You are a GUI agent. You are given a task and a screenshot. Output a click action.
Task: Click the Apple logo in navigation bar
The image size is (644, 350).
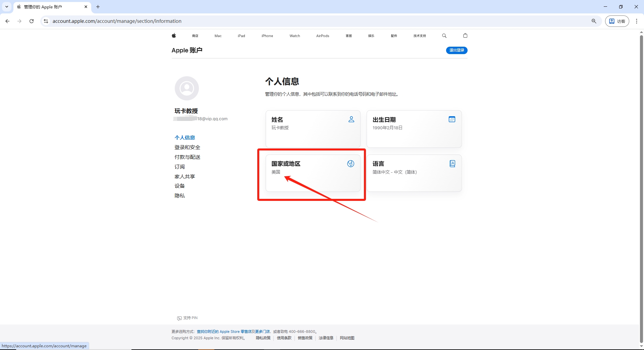[x=174, y=36]
